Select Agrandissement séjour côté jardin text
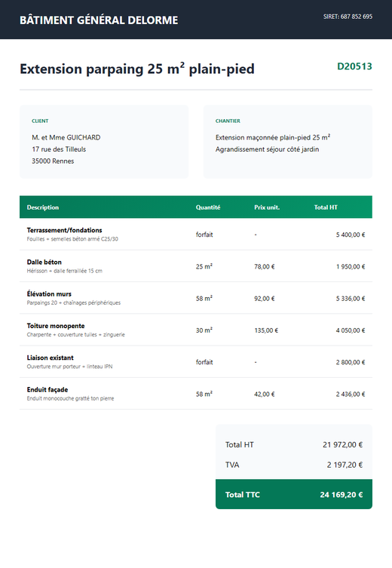 (267, 149)
